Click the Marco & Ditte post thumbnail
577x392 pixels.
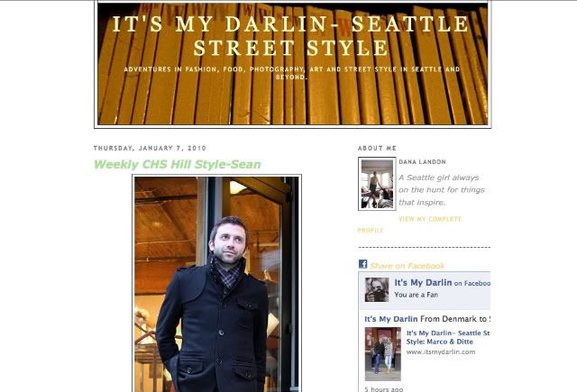(382, 354)
